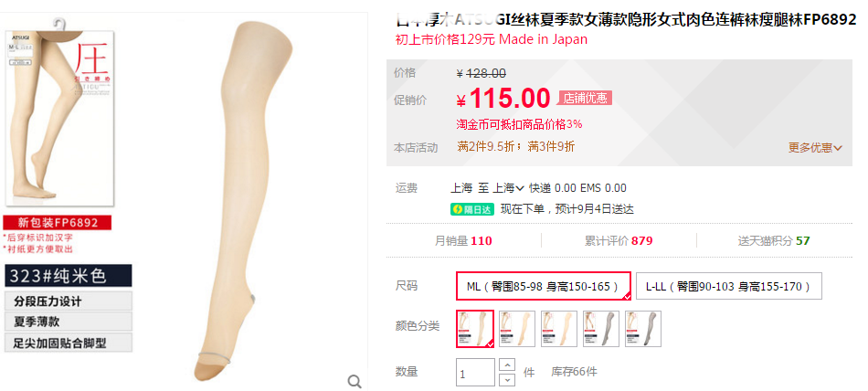Click the ATSUGI package image top-left
The height and width of the screenshot is (391, 868).
tap(59, 113)
